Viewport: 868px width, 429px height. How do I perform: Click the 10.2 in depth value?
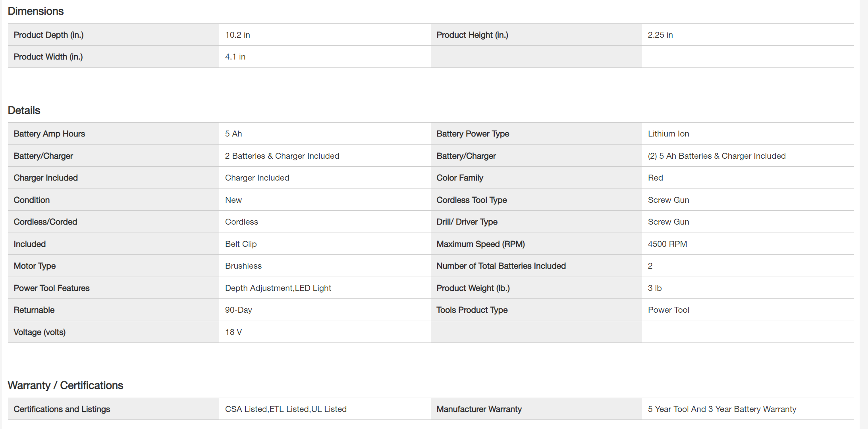[x=237, y=35]
